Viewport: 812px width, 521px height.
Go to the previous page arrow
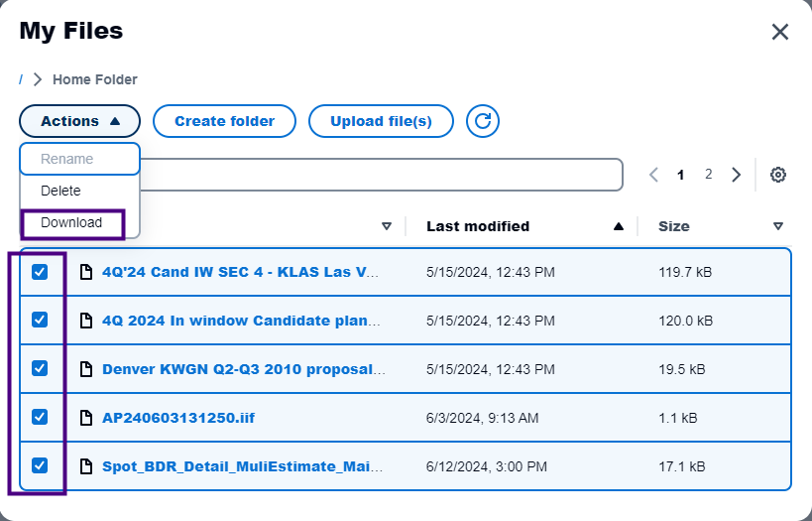(x=654, y=175)
